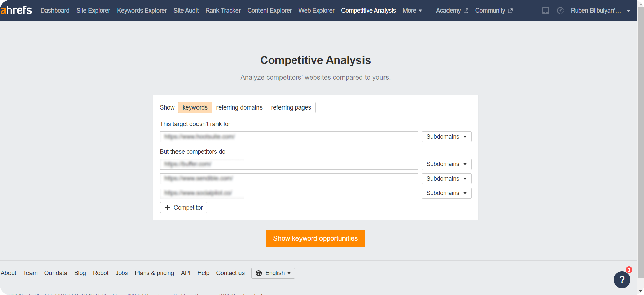This screenshot has width=644, height=295.
Task: Select the referring pages show option
Action: 291,107
